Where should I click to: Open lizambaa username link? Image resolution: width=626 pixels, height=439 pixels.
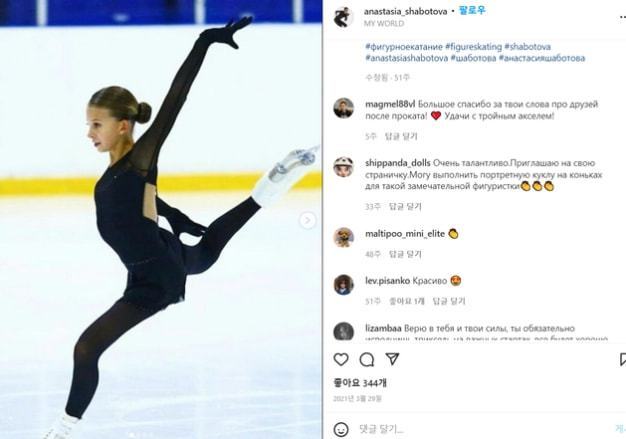click(x=383, y=328)
